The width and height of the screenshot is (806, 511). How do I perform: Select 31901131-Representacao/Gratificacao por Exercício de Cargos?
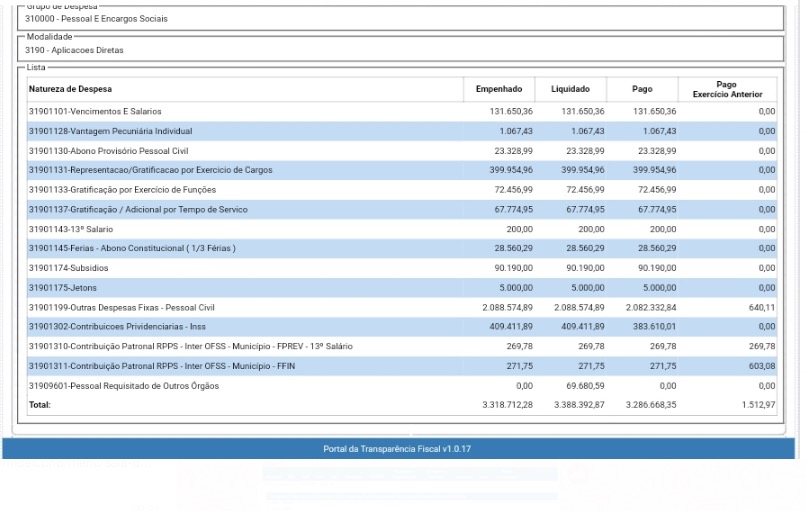(150, 170)
